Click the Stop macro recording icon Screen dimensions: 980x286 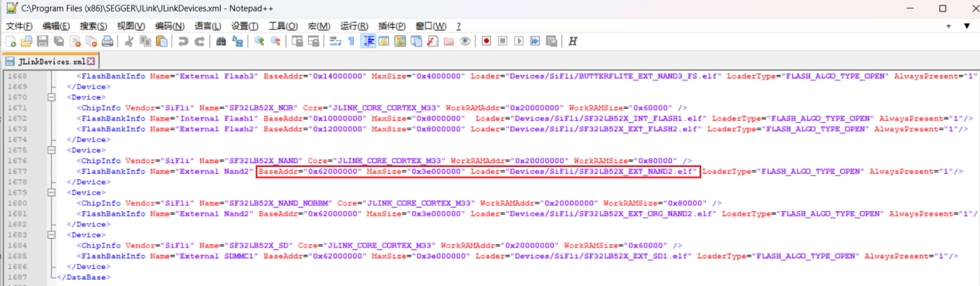503,41
